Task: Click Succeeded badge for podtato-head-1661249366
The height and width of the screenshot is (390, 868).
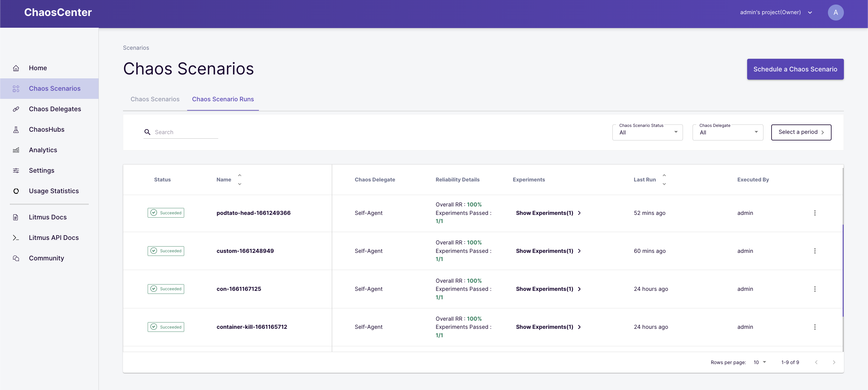Action: click(166, 213)
